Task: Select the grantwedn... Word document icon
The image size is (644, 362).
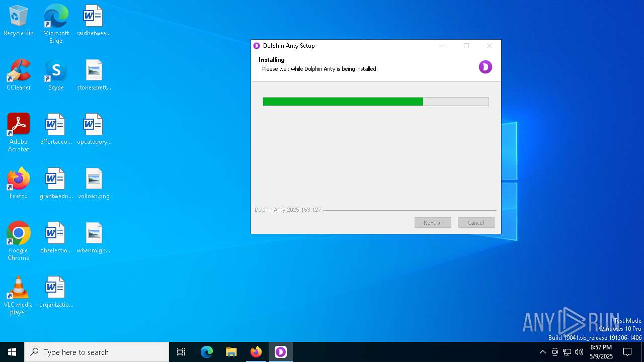Action: click(56, 184)
